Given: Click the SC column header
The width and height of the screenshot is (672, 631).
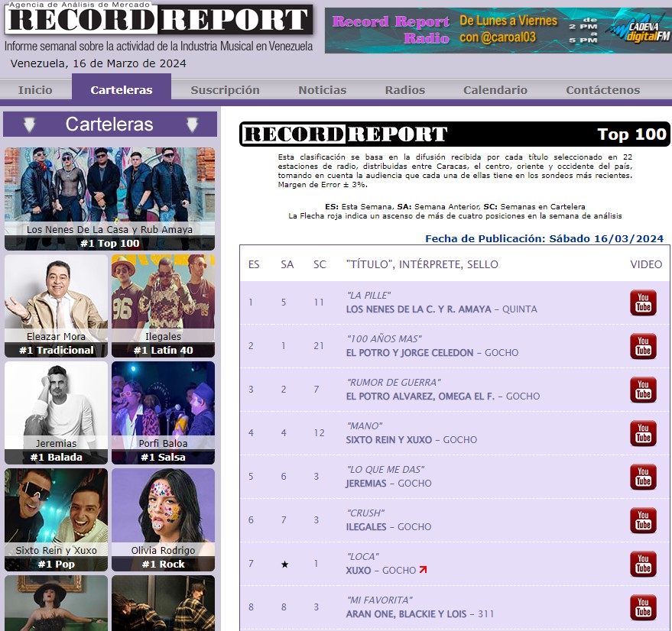Looking at the screenshot, I should tap(320, 264).
